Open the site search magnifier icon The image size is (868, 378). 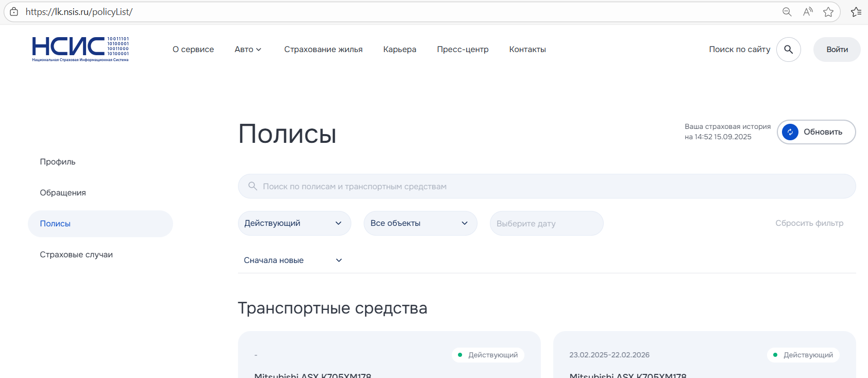pyautogui.click(x=788, y=50)
